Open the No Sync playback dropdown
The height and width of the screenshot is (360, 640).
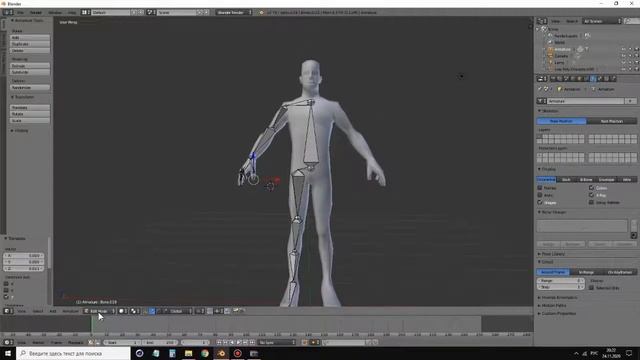pyautogui.click(x=277, y=342)
